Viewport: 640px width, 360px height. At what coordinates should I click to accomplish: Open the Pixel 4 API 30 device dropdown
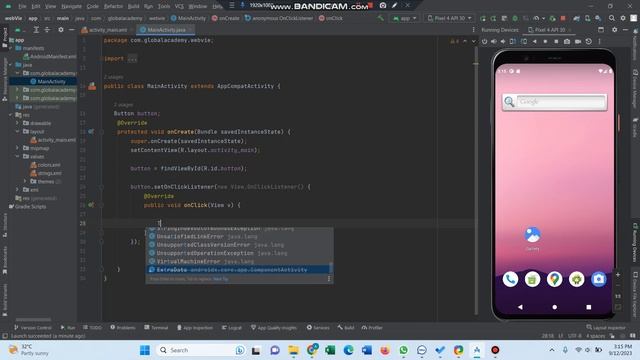449,18
